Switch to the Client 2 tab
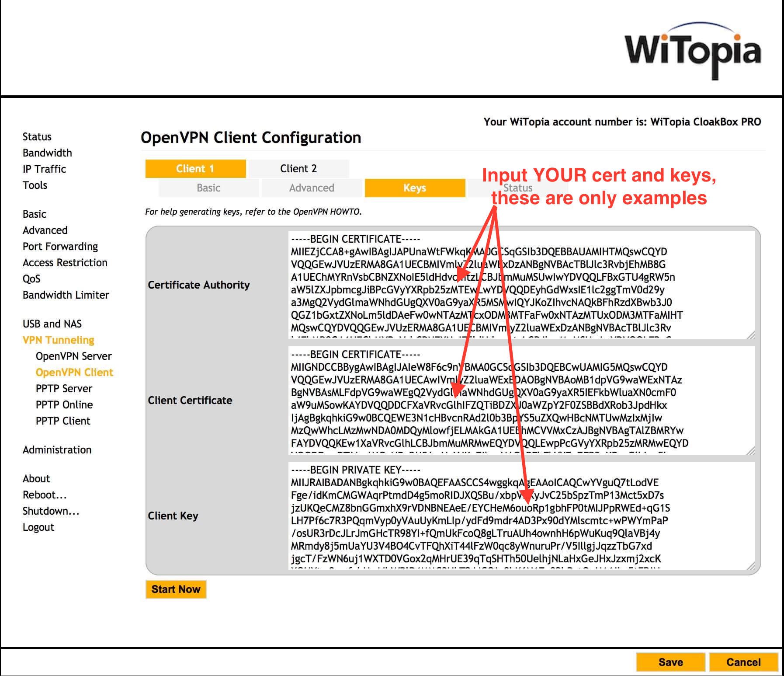784x676 pixels. coord(299,169)
